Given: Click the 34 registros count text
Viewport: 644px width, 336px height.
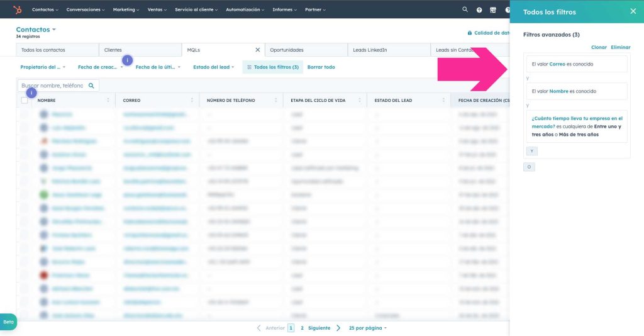Looking at the screenshot, I should click(x=28, y=36).
